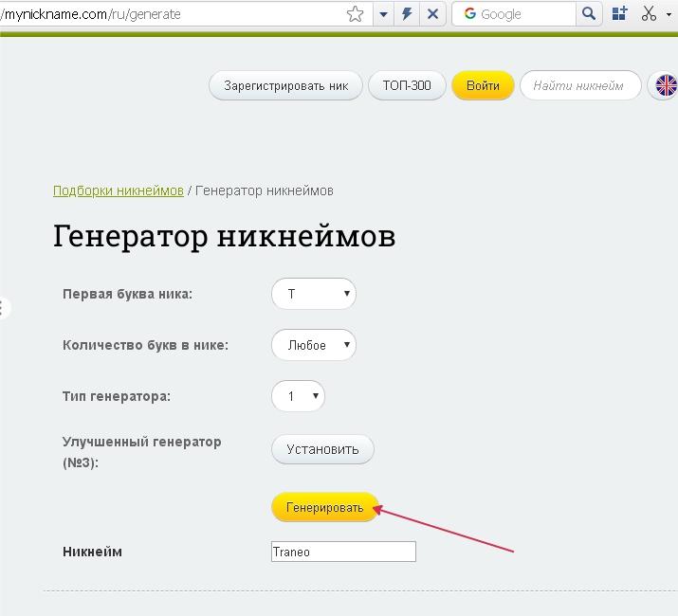The height and width of the screenshot is (616, 678).
Task: Open the Зарегистрировать ник menu item
Action: (x=285, y=85)
